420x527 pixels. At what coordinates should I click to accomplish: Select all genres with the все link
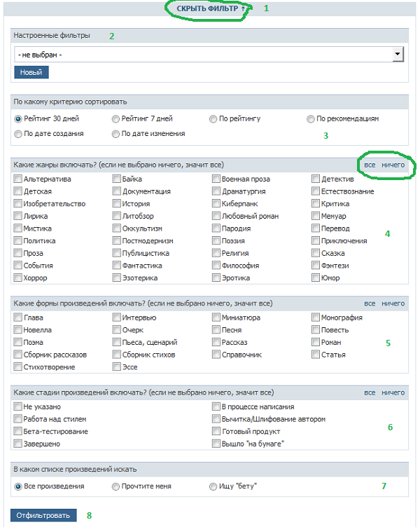click(370, 165)
